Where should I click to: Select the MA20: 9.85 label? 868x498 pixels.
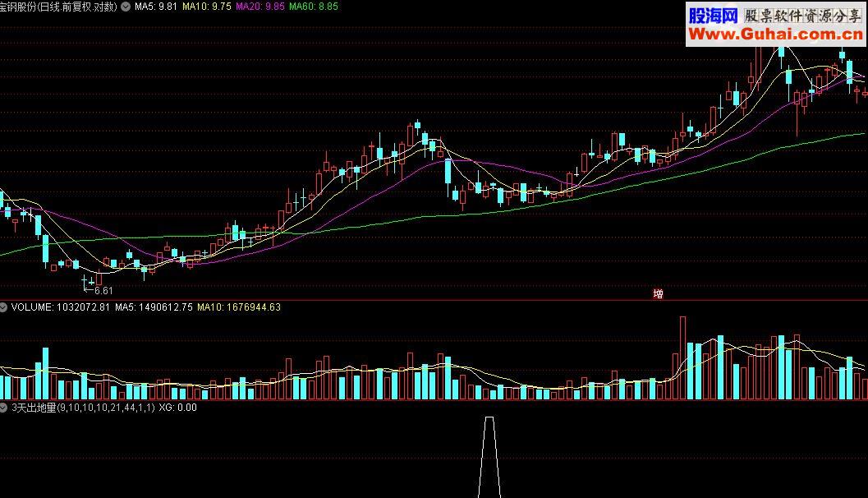coord(259,7)
